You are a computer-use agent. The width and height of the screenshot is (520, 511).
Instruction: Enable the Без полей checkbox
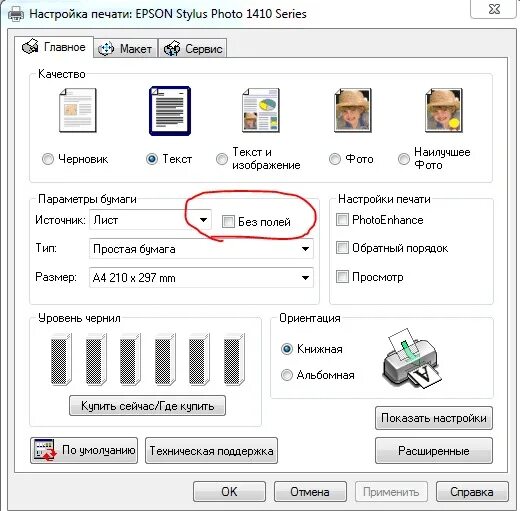pyautogui.click(x=228, y=221)
